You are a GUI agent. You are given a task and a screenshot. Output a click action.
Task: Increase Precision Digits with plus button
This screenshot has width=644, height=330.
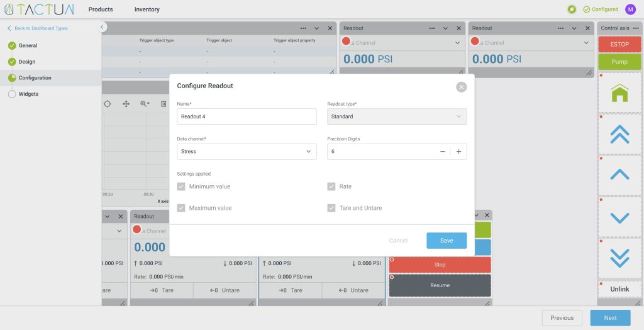coord(458,151)
